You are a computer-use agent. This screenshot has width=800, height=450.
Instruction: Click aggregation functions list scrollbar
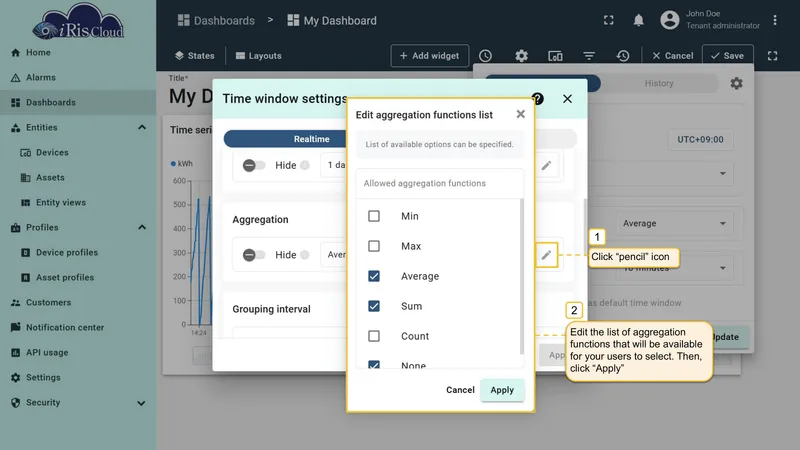tap(521, 277)
